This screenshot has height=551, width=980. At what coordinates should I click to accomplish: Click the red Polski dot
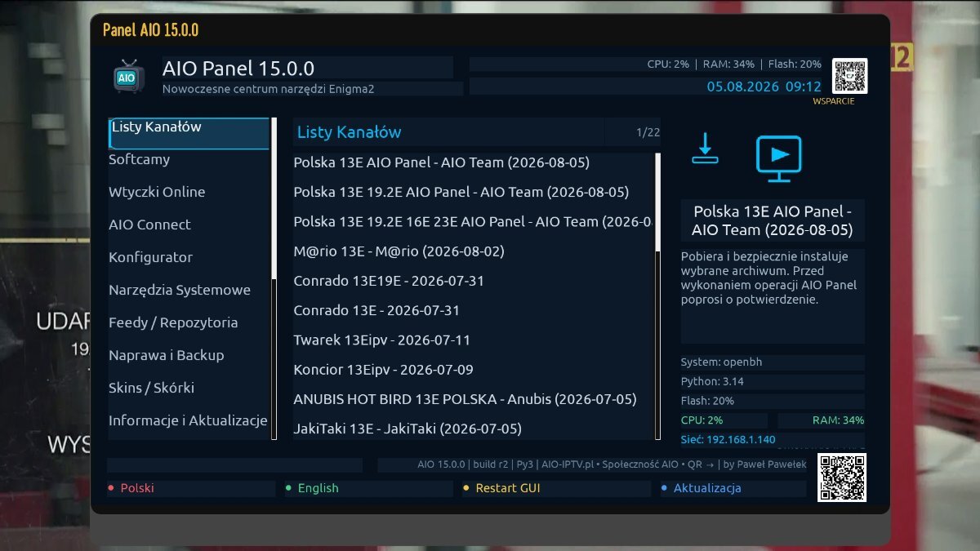click(x=111, y=488)
